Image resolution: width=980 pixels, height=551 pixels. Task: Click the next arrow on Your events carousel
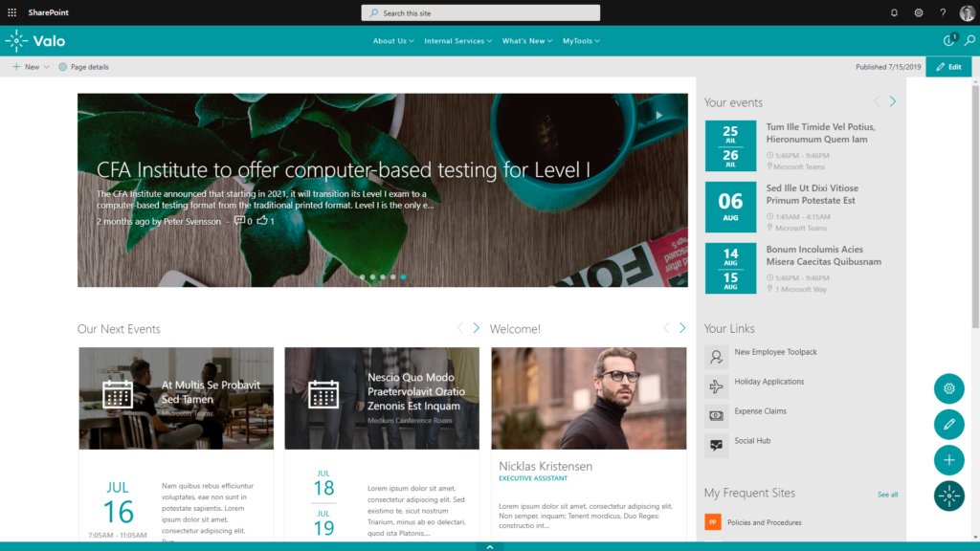click(893, 100)
